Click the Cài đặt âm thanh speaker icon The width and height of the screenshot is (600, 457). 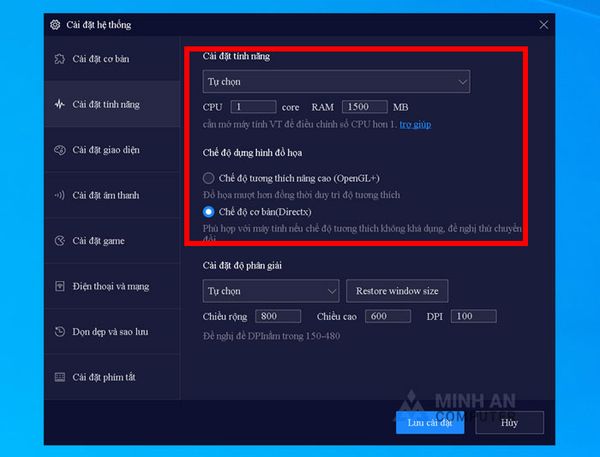59,195
